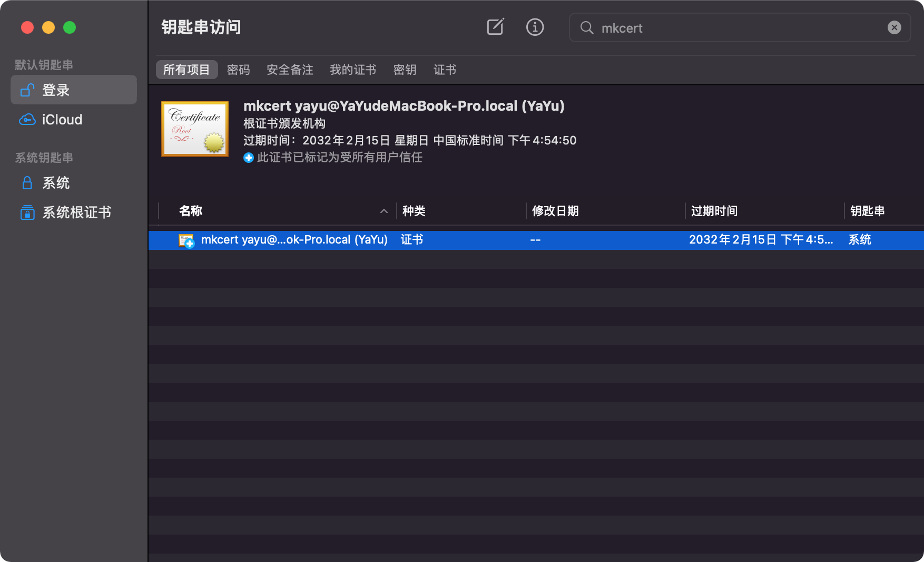
Task: Switch to the 密码 tab
Action: pyautogui.click(x=238, y=70)
